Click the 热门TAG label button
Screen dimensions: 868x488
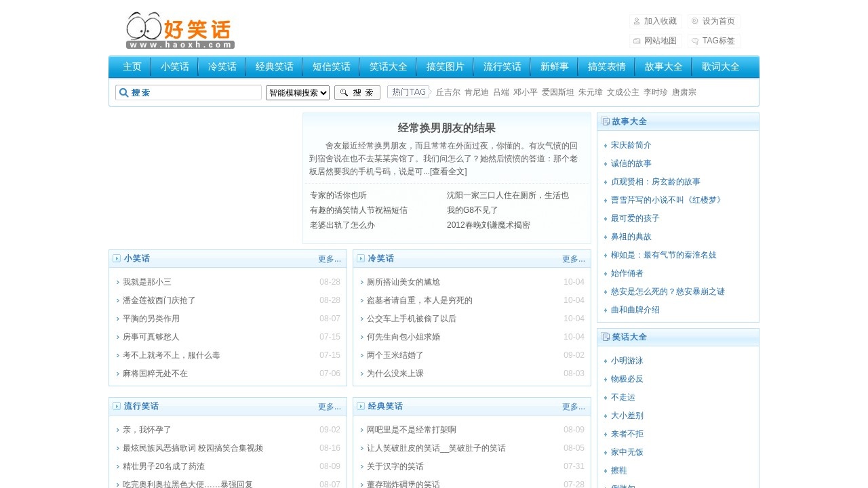click(x=408, y=91)
